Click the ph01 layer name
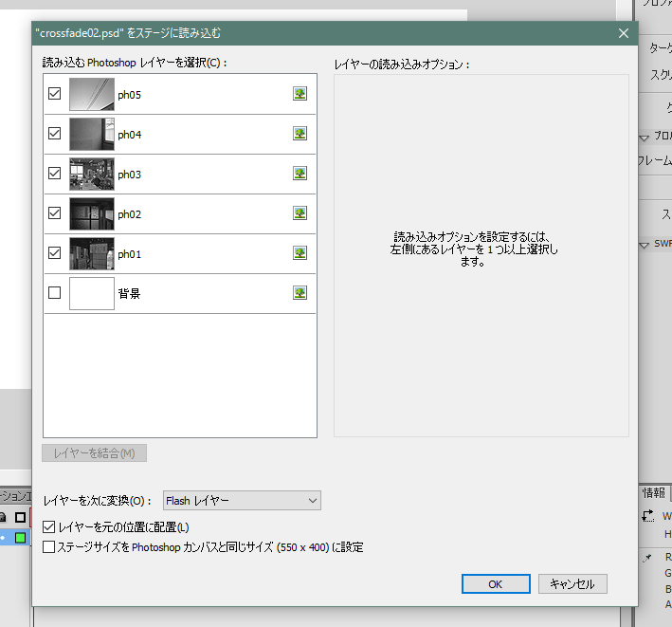The height and width of the screenshot is (627, 672). [x=130, y=254]
